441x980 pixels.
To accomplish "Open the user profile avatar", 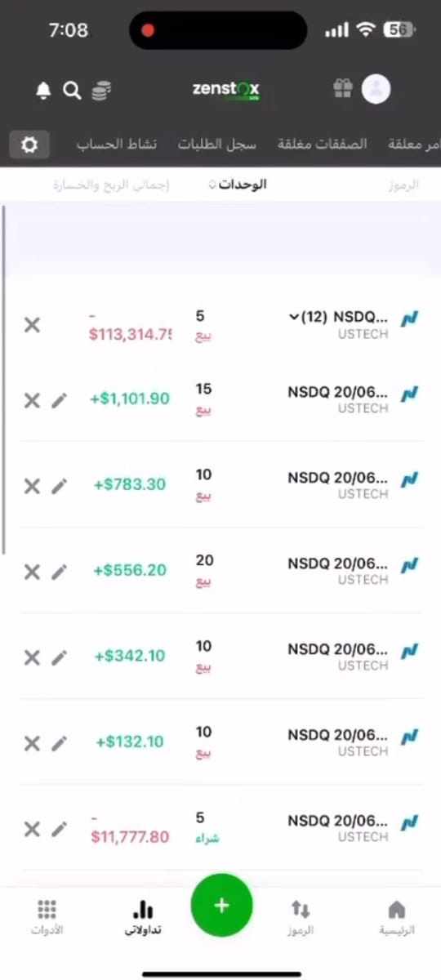I will point(376,89).
